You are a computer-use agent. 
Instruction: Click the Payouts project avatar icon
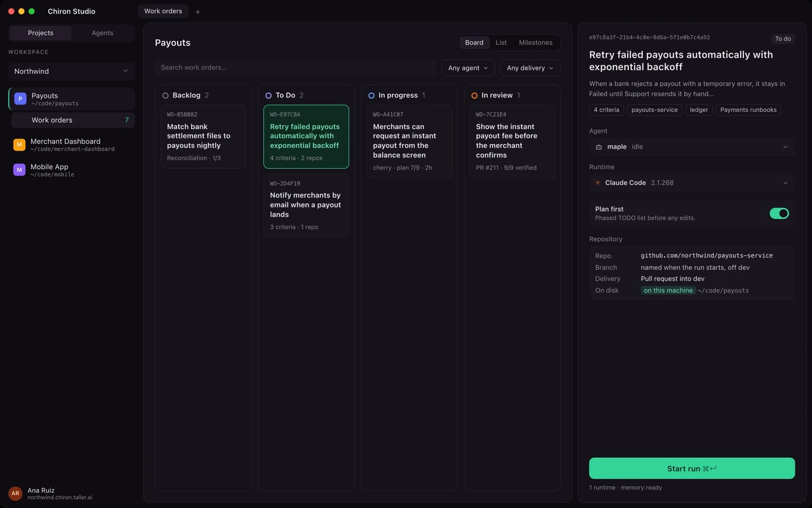click(x=20, y=99)
